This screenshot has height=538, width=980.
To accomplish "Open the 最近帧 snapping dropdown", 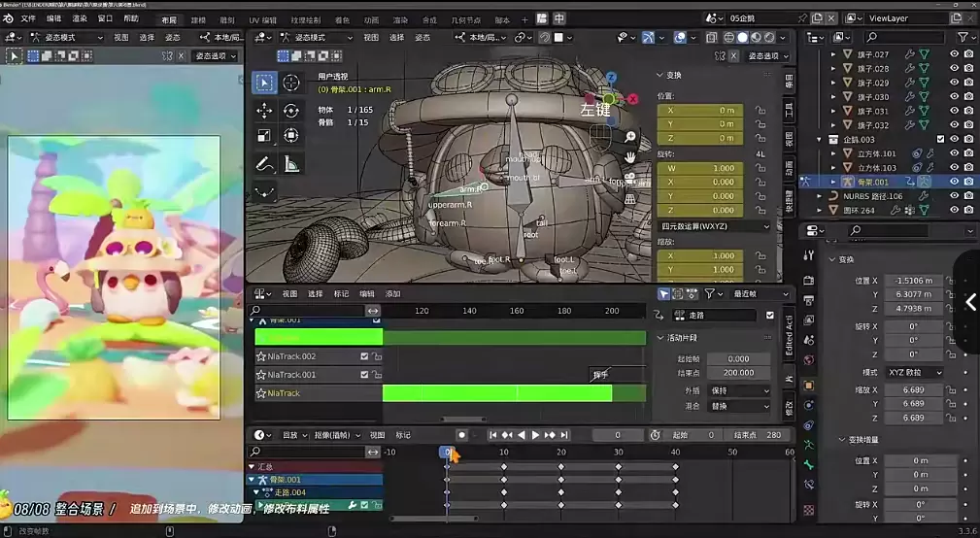I will click(760, 293).
